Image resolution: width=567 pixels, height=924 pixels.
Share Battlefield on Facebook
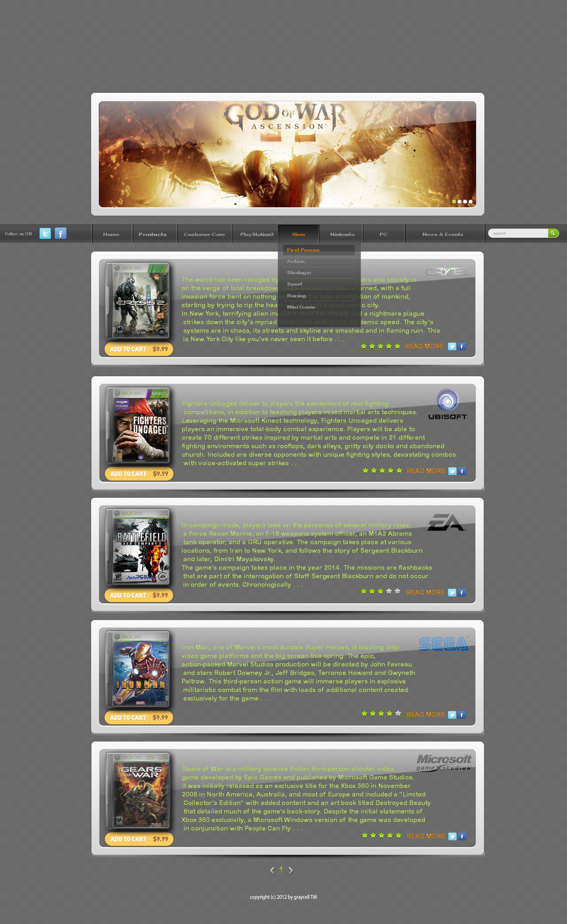pos(462,593)
